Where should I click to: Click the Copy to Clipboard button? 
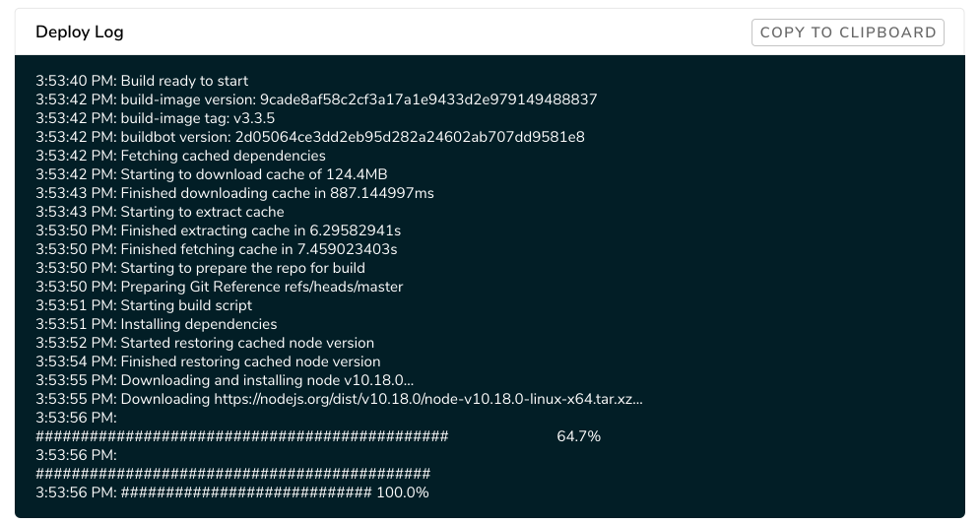pos(847,33)
